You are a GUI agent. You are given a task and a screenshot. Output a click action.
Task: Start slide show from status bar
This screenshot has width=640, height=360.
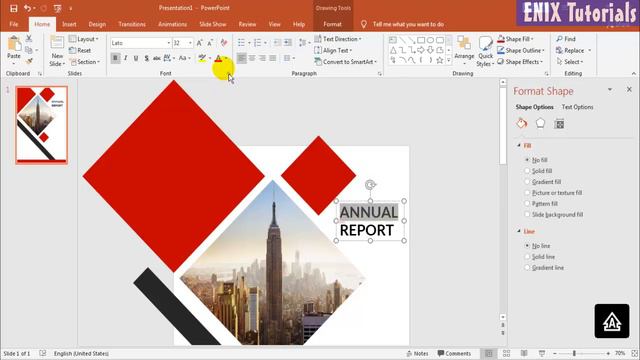[542, 353]
